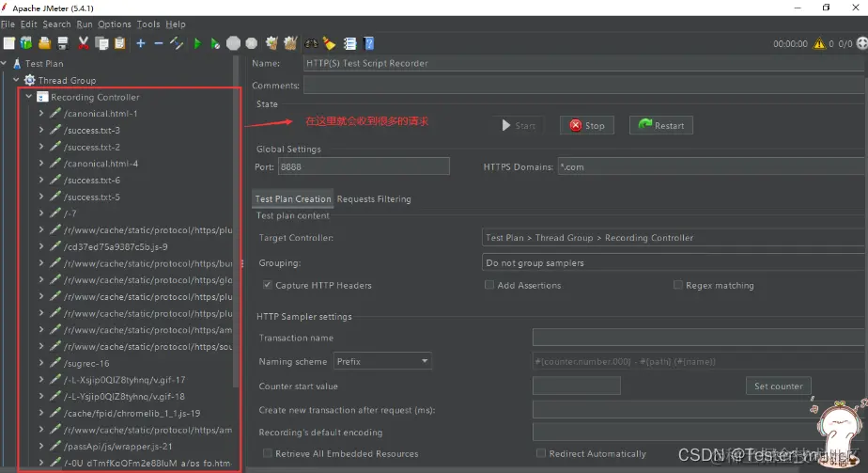This screenshot has height=473, width=868.
Task: Expand the /success.txt-3 sampler
Action: click(x=41, y=130)
